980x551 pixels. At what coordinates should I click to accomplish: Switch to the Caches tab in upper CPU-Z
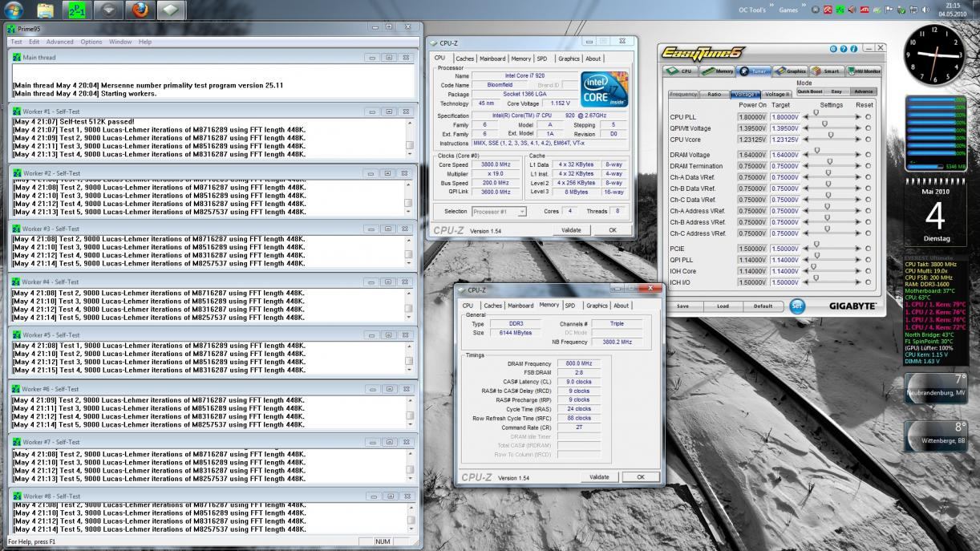pos(465,59)
